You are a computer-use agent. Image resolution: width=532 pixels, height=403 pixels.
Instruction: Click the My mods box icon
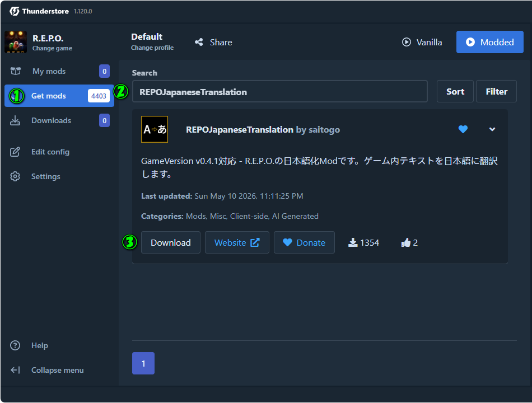tap(16, 71)
